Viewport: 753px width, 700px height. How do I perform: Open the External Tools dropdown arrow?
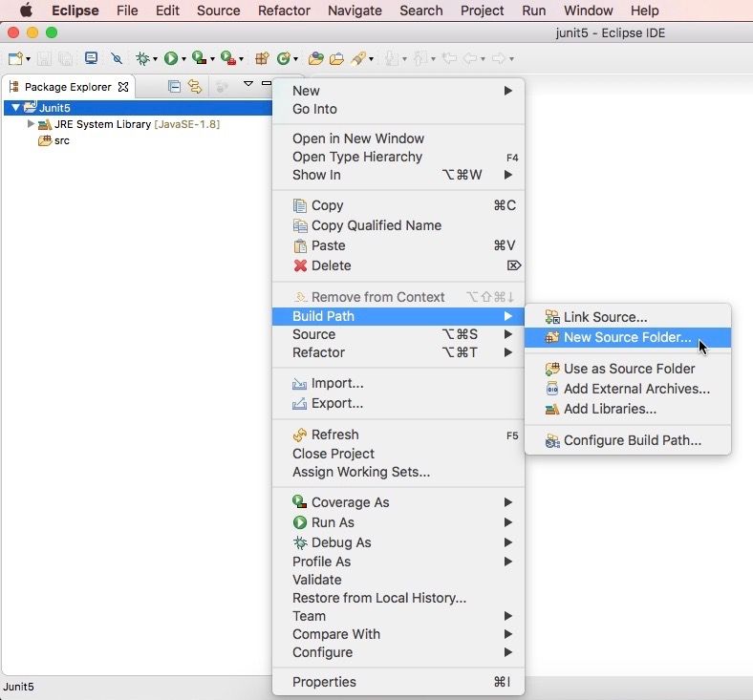click(x=241, y=59)
